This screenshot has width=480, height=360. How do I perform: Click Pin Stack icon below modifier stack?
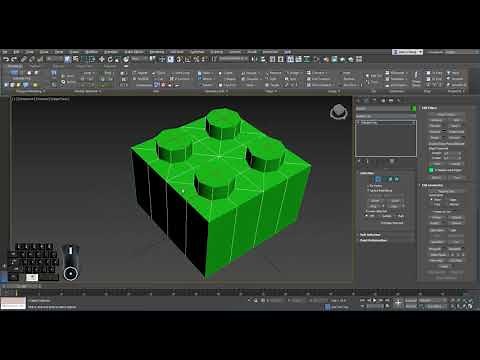click(x=359, y=162)
